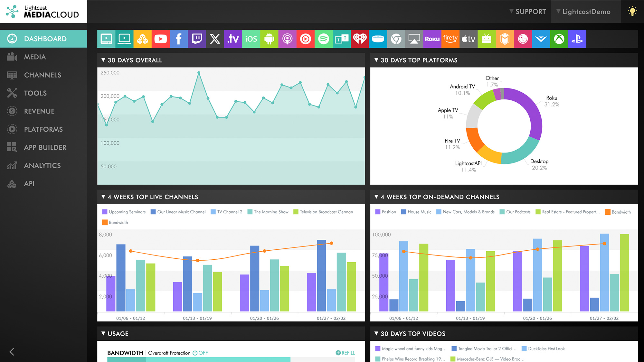
Task: Collapse the 30 Days Overall panel
Action: click(103, 60)
